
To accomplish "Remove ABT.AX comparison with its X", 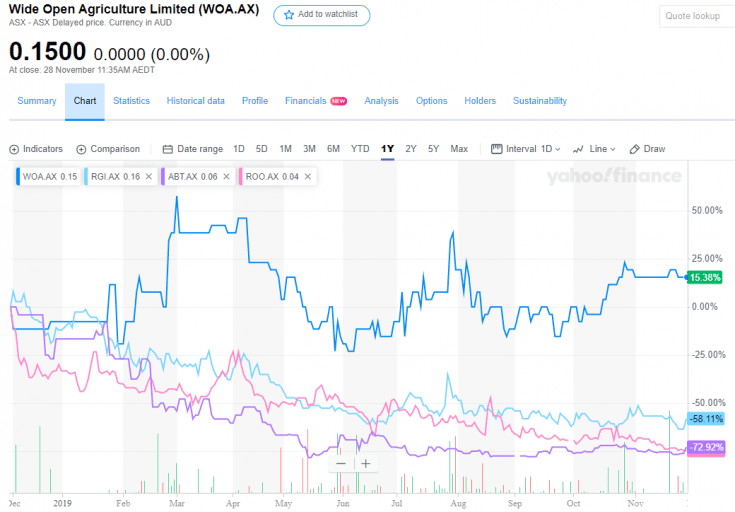I will [x=226, y=177].
